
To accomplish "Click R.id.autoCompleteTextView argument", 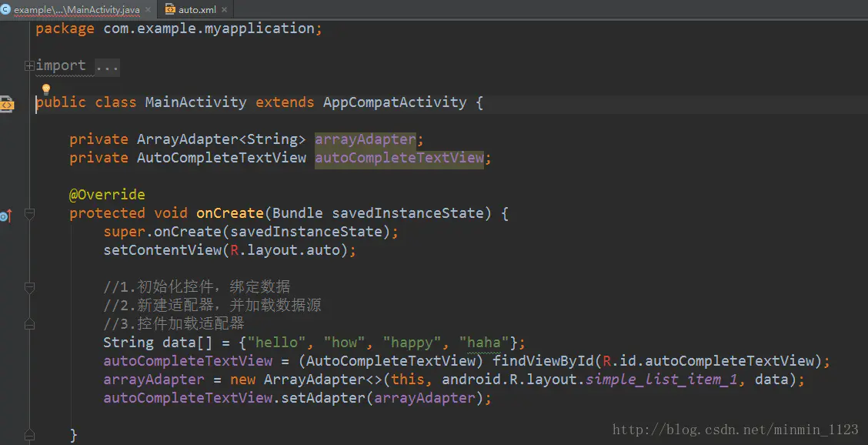I will (709, 361).
